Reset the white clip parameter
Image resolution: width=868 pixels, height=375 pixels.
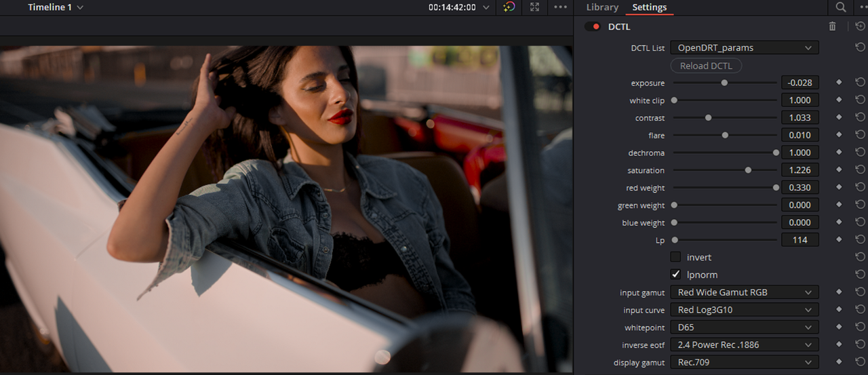[x=860, y=100]
